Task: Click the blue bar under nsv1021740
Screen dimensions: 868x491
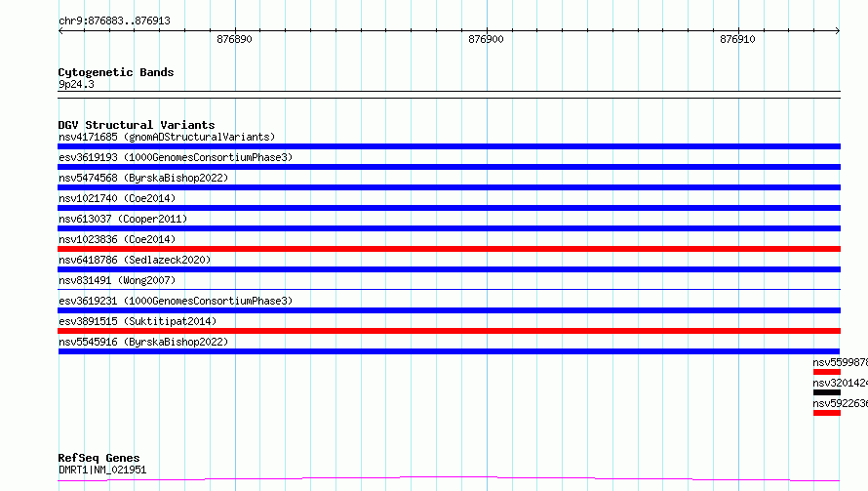Action: (x=449, y=208)
